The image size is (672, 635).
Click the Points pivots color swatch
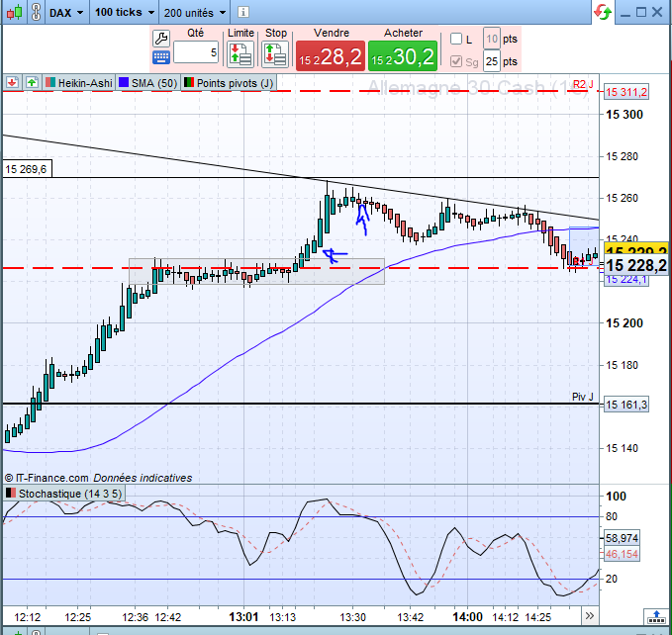click(189, 82)
